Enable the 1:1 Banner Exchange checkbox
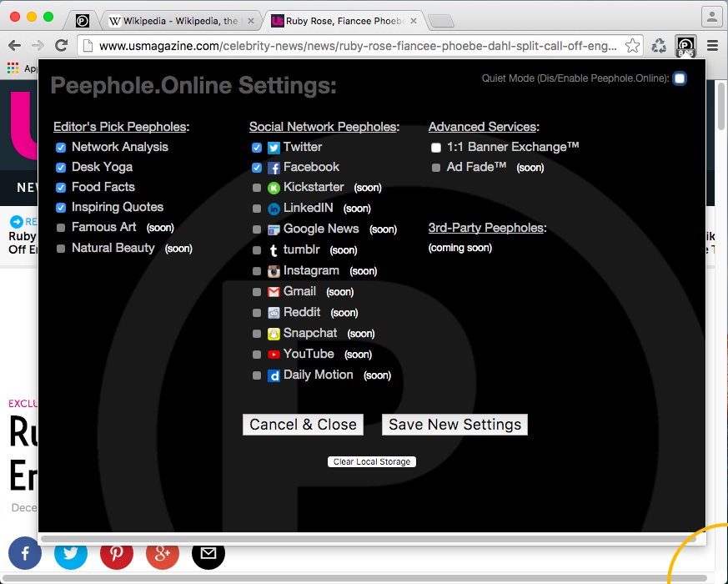728x584 pixels. point(436,148)
